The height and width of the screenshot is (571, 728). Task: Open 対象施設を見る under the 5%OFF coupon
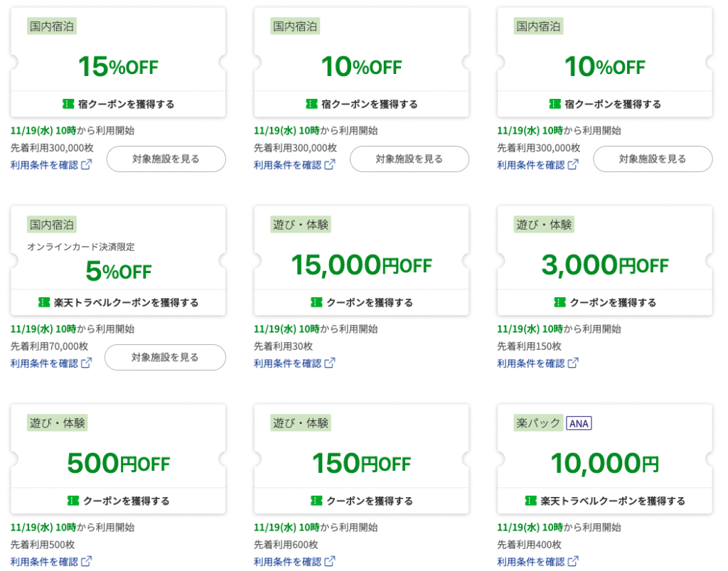(x=165, y=357)
